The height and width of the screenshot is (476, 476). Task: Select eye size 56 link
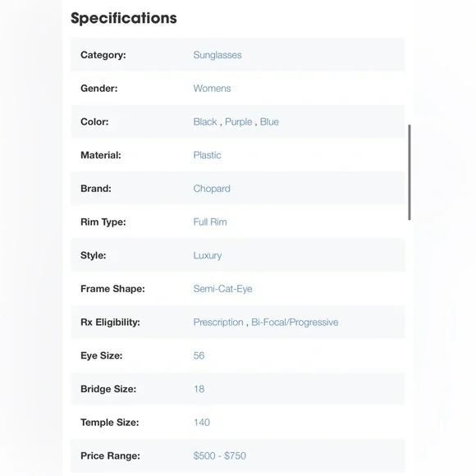[x=199, y=355]
